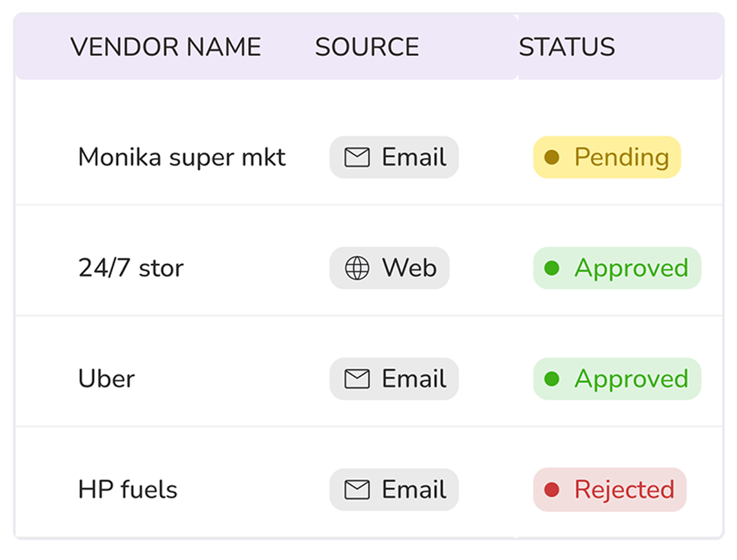Click the red dot in Rejected badge

(x=551, y=490)
